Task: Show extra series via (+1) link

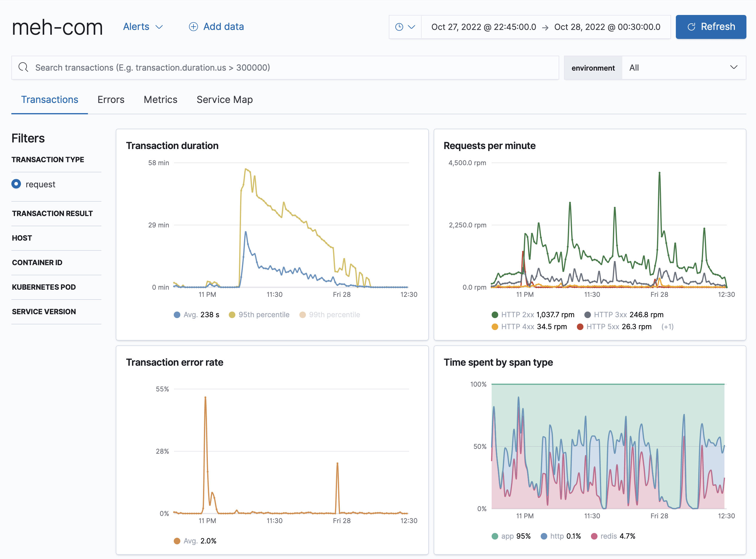Action: click(667, 327)
